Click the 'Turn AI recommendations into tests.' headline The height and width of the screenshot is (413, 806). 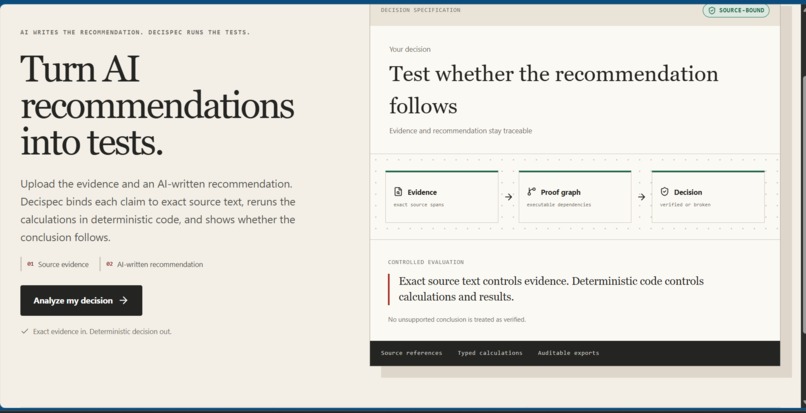[157, 105]
